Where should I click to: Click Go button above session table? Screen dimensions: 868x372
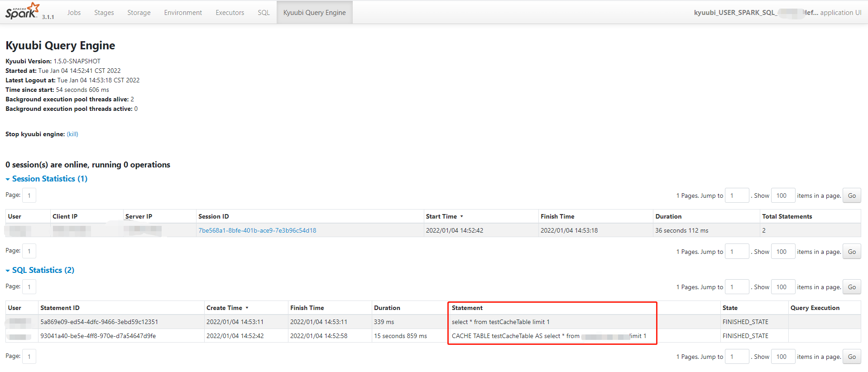[852, 196]
